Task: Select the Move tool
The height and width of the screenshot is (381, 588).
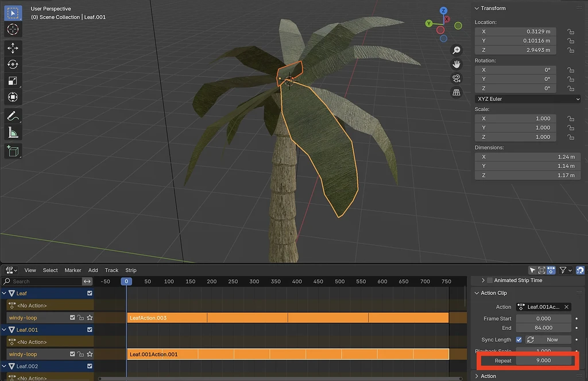Action: point(13,48)
